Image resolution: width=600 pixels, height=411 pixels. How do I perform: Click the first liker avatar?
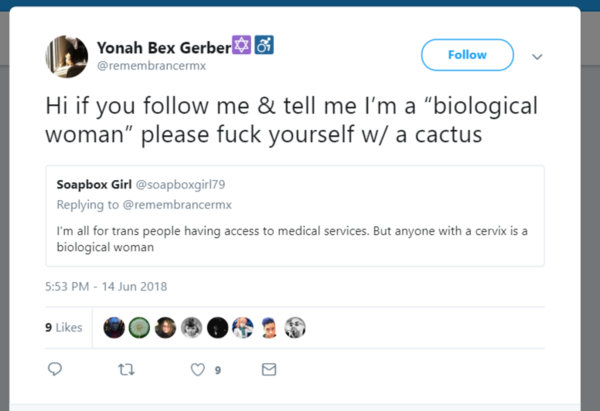(x=113, y=327)
